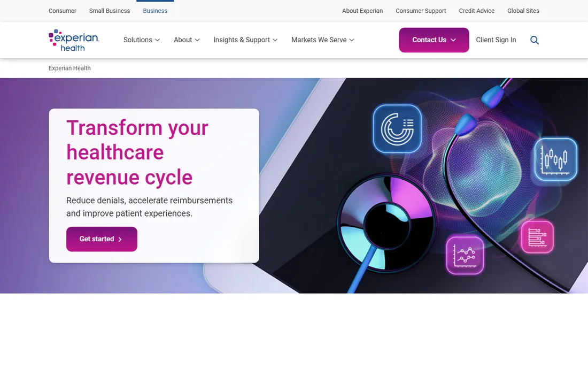Click the line graph icon in hero
The width and height of the screenshot is (588, 368).
465,256
